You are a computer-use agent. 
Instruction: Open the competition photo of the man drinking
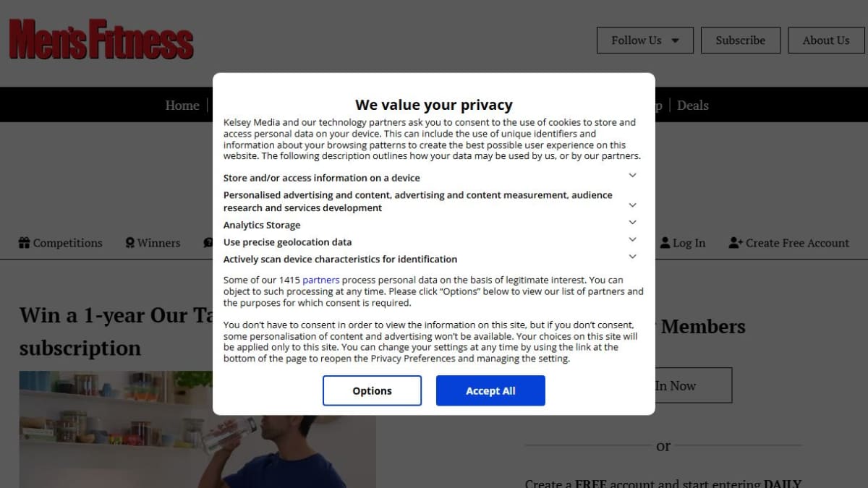tap(197, 429)
